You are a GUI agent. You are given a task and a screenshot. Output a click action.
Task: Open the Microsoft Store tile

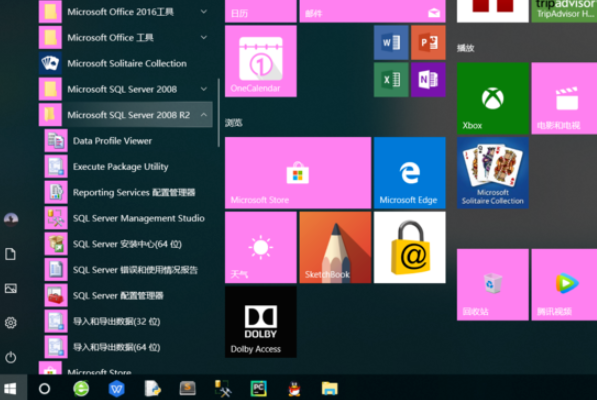[x=298, y=173]
